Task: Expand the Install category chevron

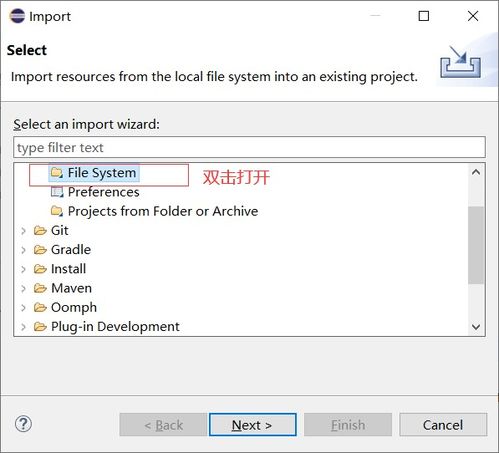Action: [23, 269]
